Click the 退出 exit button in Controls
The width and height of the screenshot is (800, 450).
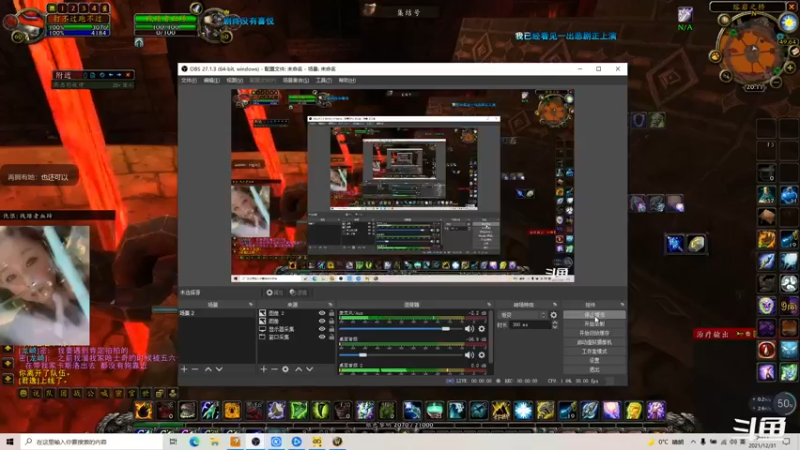click(594, 369)
